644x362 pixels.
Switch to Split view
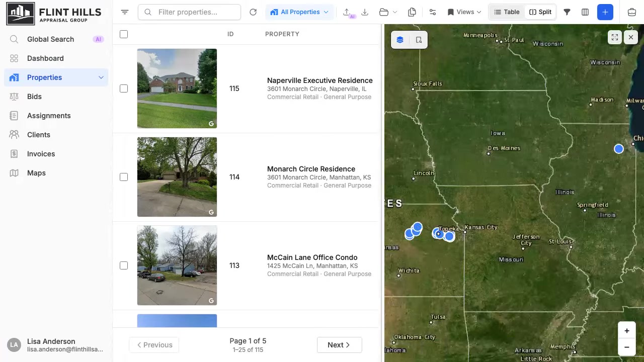pyautogui.click(x=540, y=12)
